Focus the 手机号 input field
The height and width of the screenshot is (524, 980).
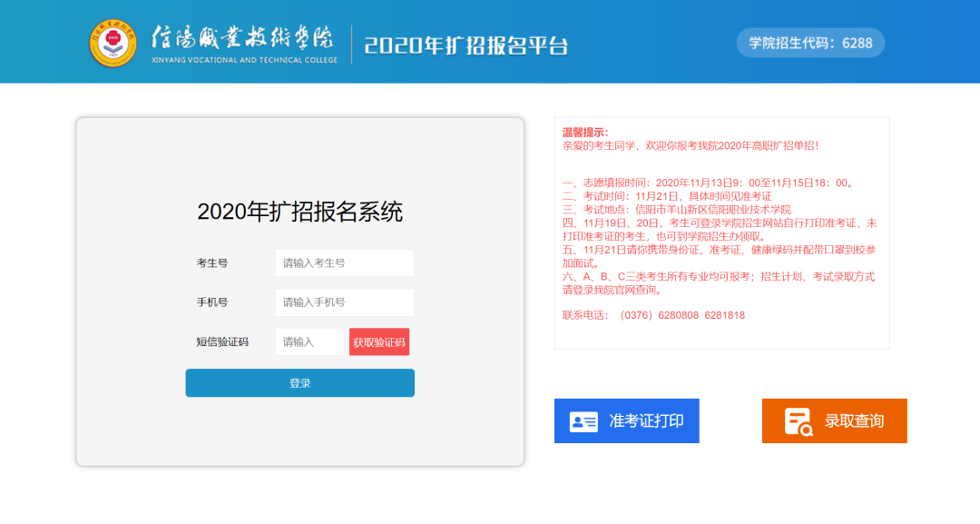344,302
